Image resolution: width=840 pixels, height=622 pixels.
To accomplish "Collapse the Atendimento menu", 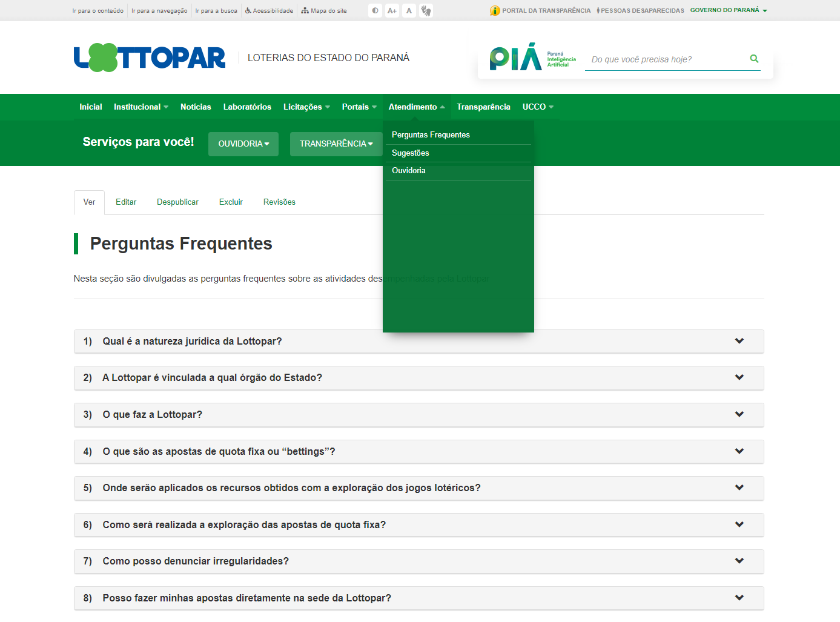I will 417,107.
